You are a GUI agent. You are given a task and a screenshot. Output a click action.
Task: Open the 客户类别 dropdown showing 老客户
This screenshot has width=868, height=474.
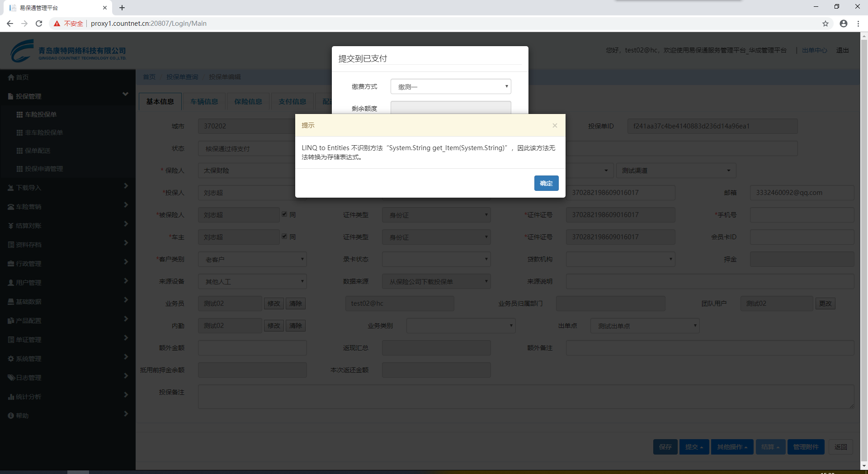pyautogui.click(x=252, y=259)
